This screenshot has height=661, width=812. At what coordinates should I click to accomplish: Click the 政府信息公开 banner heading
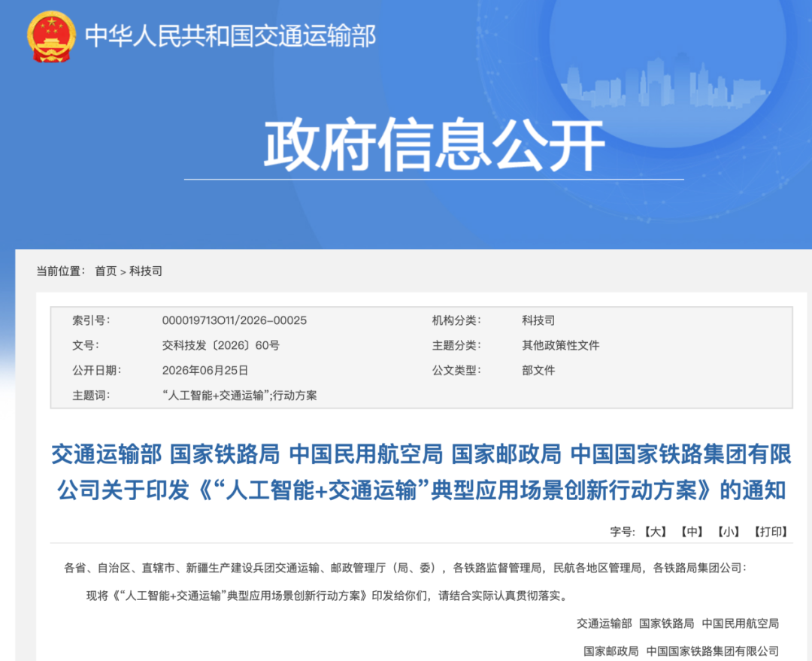(434, 145)
